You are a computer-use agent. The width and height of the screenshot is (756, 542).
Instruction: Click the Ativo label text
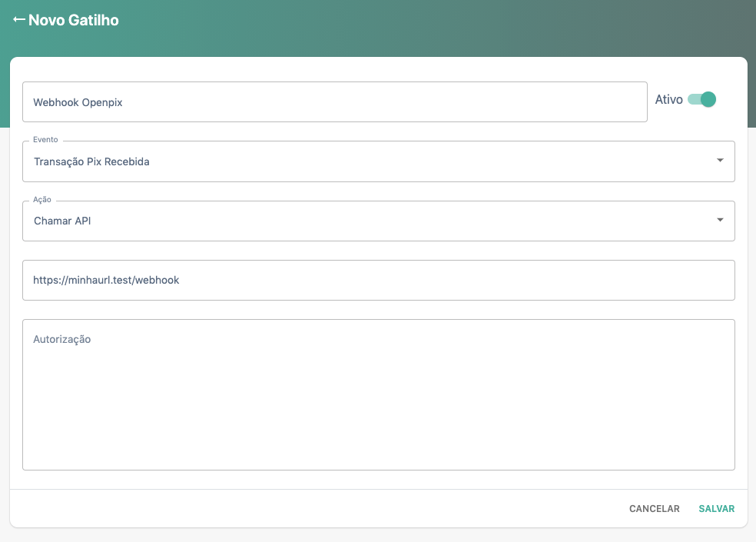tap(668, 99)
